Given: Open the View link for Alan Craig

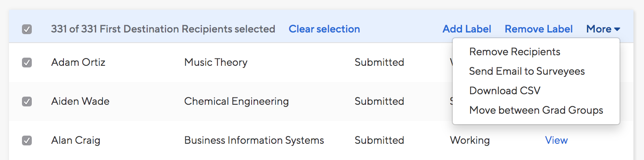Looking at the screenshot, I should click(556, 141).
